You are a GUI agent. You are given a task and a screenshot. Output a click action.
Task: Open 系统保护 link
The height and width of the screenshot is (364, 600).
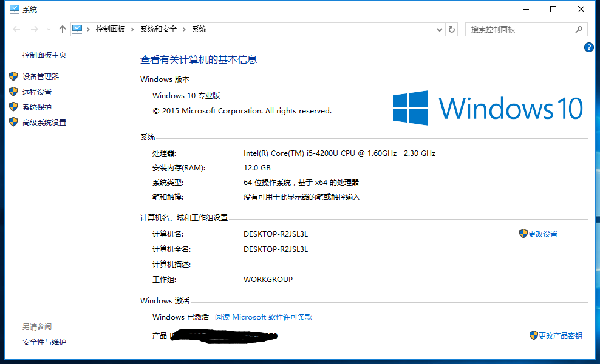37,107
